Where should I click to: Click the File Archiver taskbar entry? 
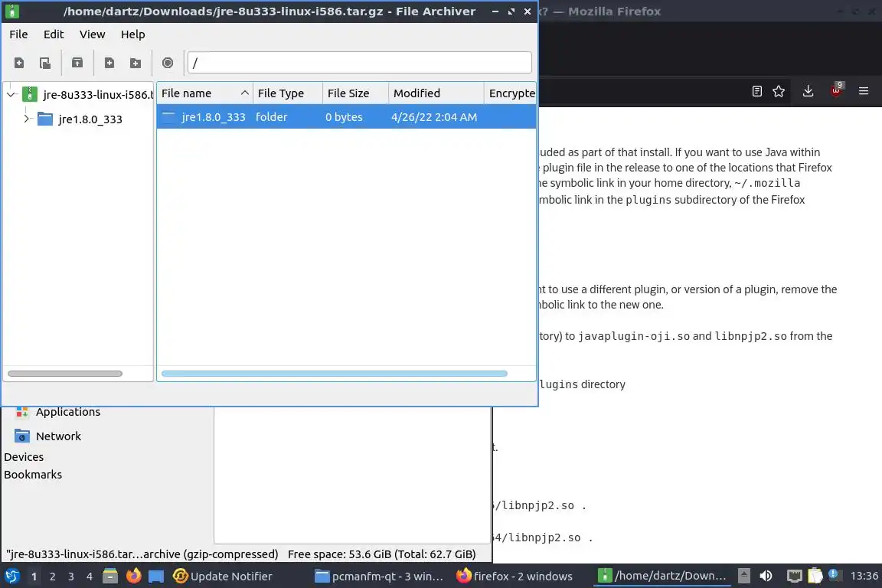tap(662, 577)
